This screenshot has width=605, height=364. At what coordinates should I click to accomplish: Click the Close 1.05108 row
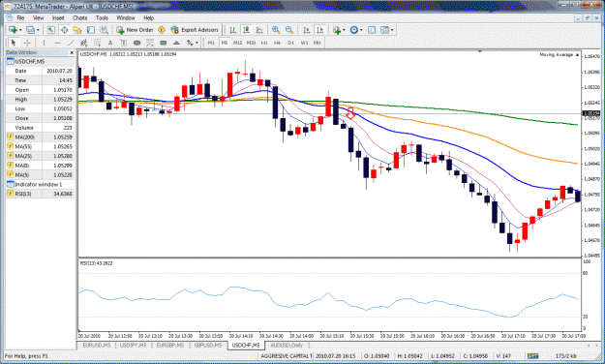[x=40, y=118]
